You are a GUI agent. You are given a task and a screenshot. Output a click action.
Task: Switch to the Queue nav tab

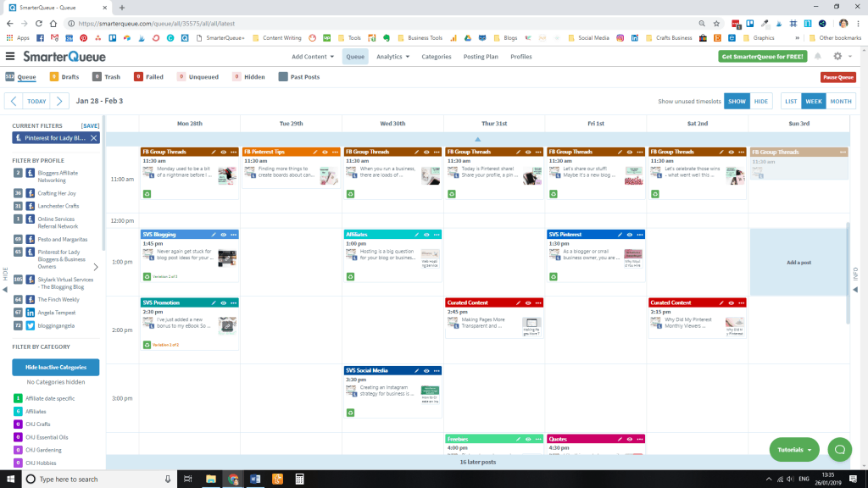pos(355,57)
